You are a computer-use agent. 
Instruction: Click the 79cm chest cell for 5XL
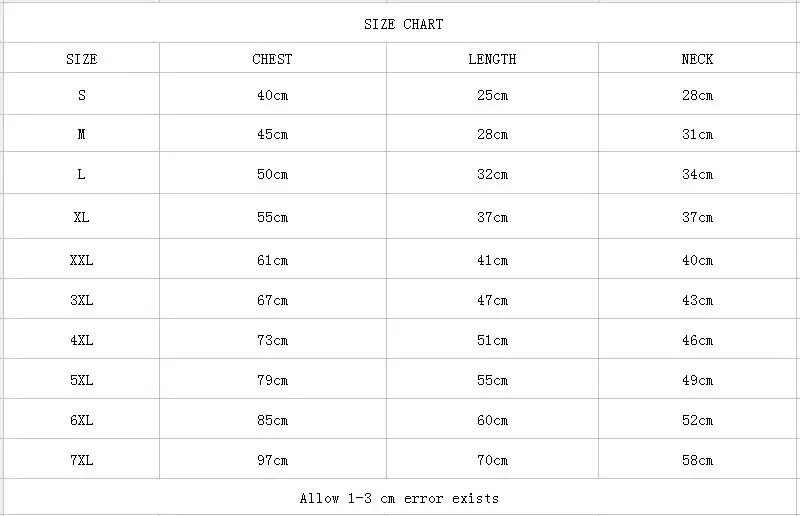click(272, 379)
